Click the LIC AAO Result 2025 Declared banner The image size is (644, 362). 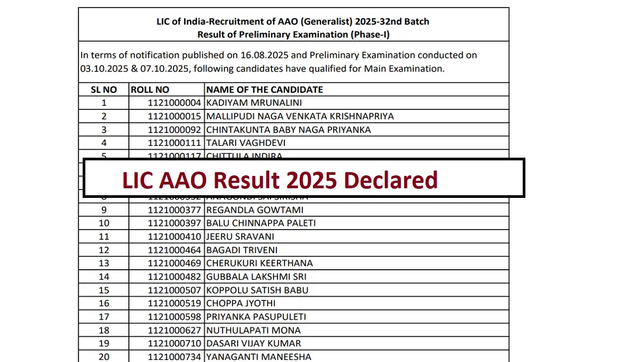coord(304,179)
